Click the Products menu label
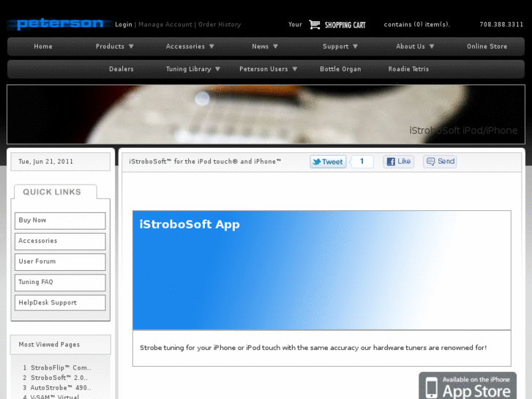The image size is (532, 399). click(x=110, y=47)
